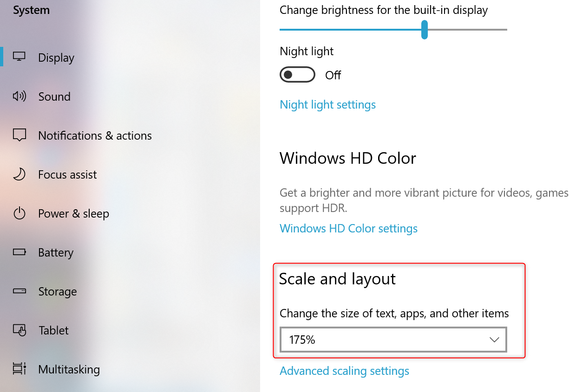This screenshot has width=569, height=392.
Task: Go to Power & sleep settings
Action: 73,213
